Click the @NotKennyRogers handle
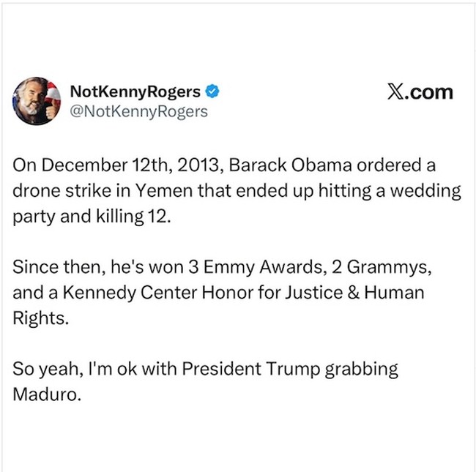 [x=138, y=111]
